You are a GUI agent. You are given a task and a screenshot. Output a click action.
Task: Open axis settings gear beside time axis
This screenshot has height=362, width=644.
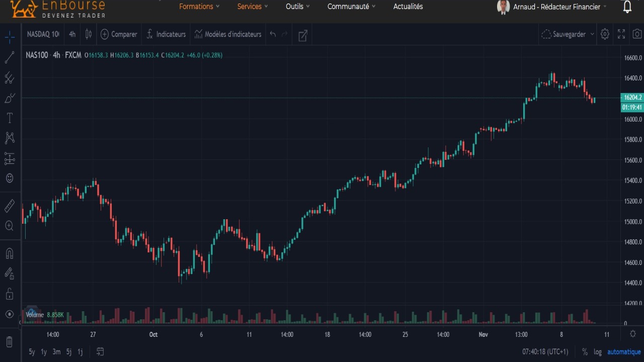click(x=633, y=334)
